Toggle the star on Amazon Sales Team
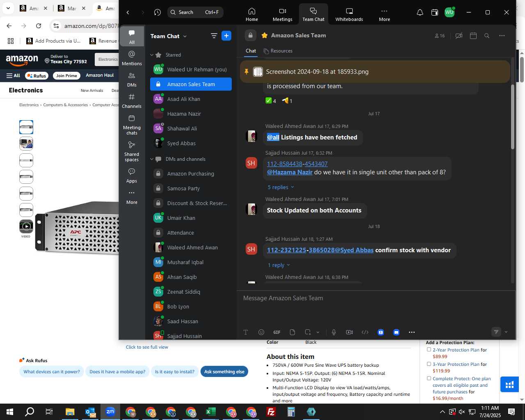Viewport: 525px width, 420px height. point(265,35)
